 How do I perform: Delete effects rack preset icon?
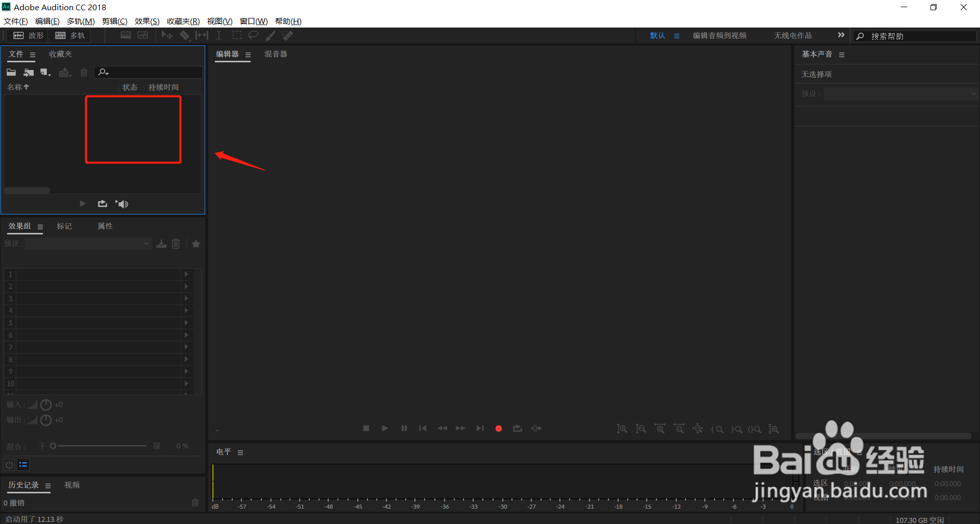click(176, 244)
